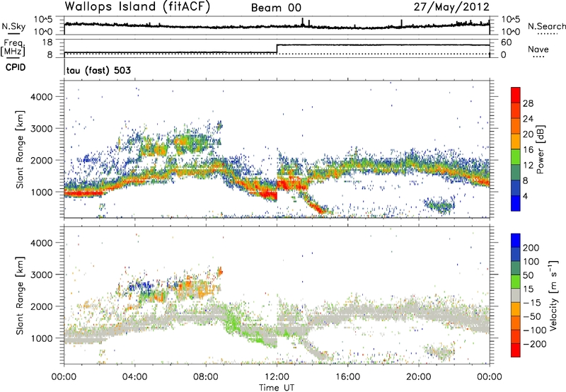
Task: Click the 'Wallops Island (fitACF)' title
Action: click(137, 7)
